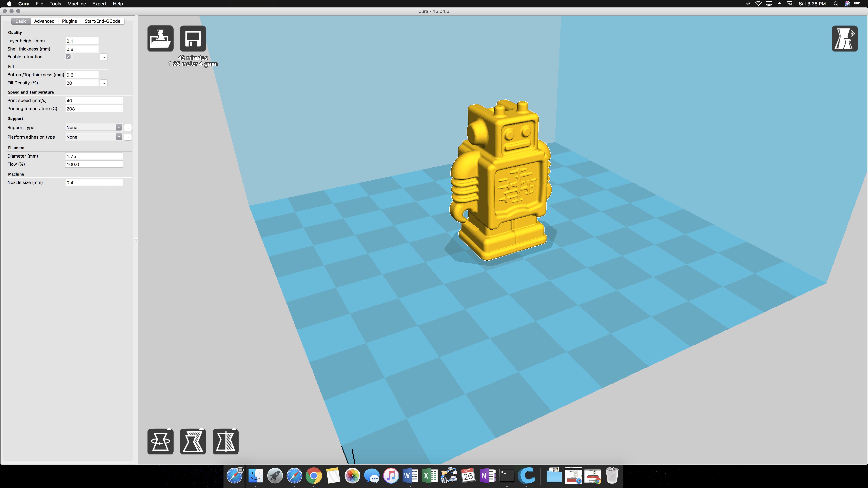The height and width of the screenshot is (488, 868).
Task: Open the Machine menu
Action: point(76,4)
